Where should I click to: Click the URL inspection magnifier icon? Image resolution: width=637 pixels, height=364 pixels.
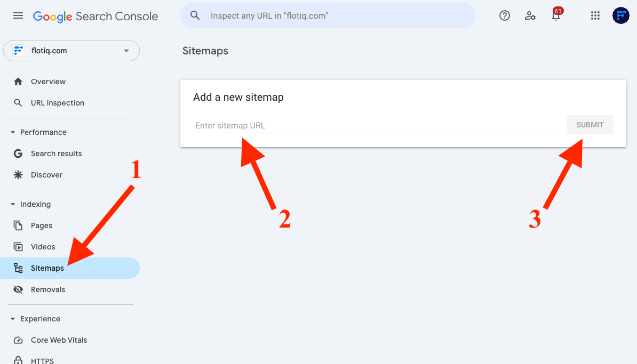[x=18, y=103]
